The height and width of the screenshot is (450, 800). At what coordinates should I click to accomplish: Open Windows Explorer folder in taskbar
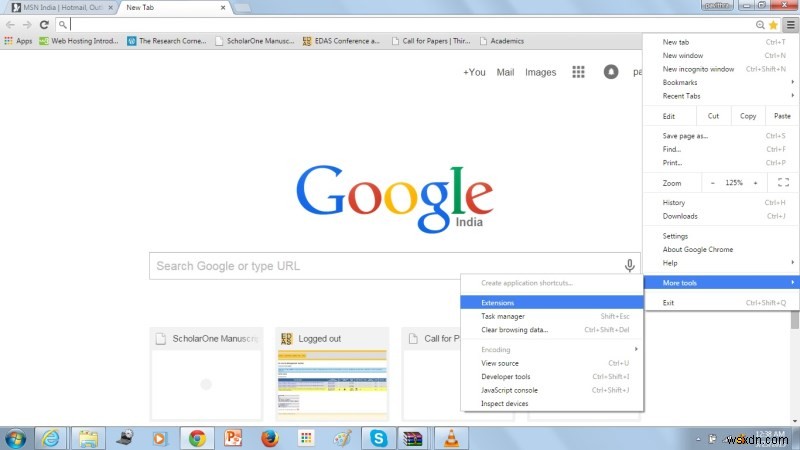pos(88,439)
